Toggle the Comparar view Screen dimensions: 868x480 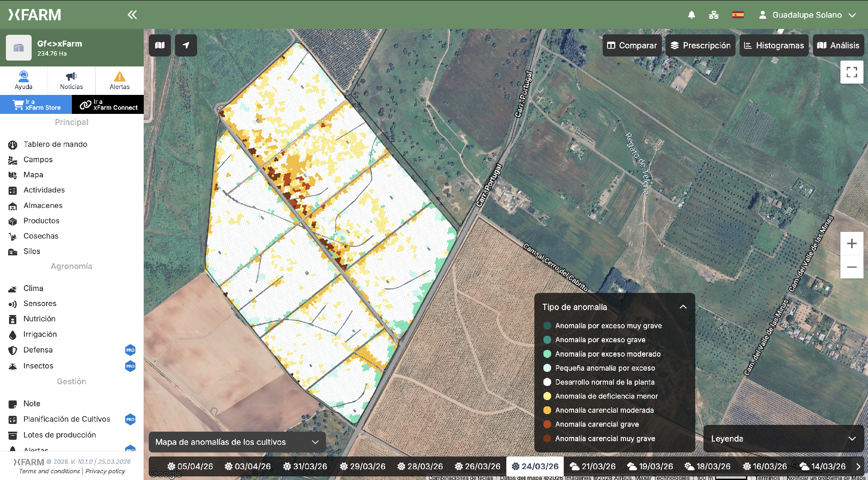click(632, 46)
